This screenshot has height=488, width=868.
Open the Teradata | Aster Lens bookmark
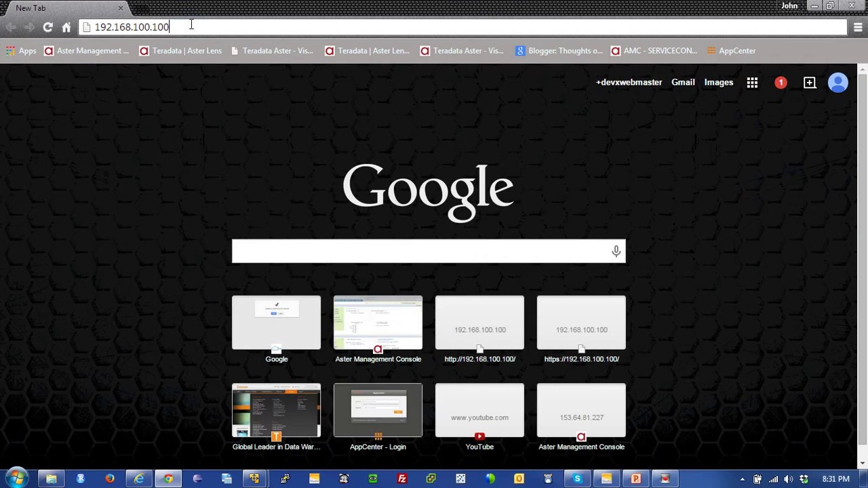181,51
